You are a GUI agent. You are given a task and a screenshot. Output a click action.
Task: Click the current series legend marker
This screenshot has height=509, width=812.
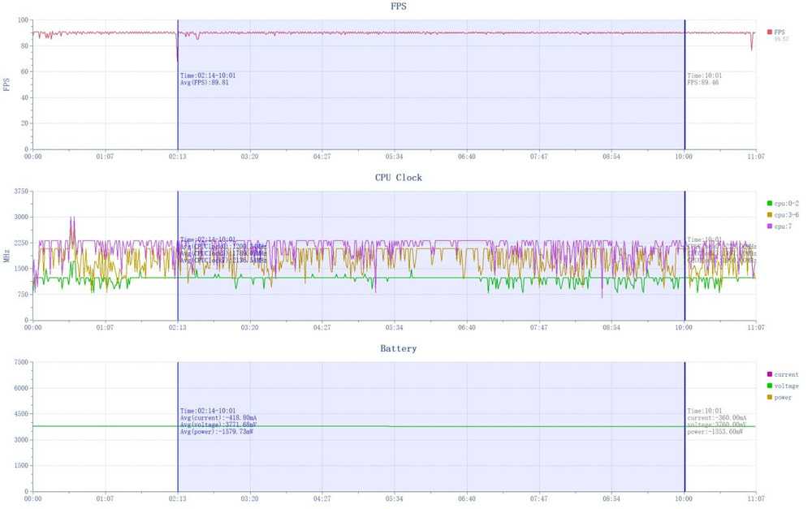pos(770,374)
